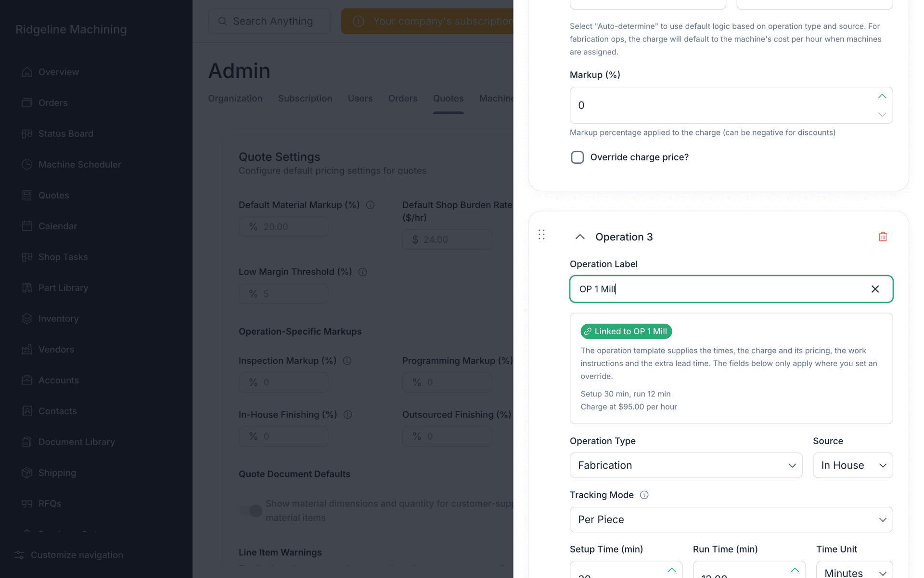Screen dimensions: 924x578
Task: Click In-House Finishing info icon
Action: 347,415
